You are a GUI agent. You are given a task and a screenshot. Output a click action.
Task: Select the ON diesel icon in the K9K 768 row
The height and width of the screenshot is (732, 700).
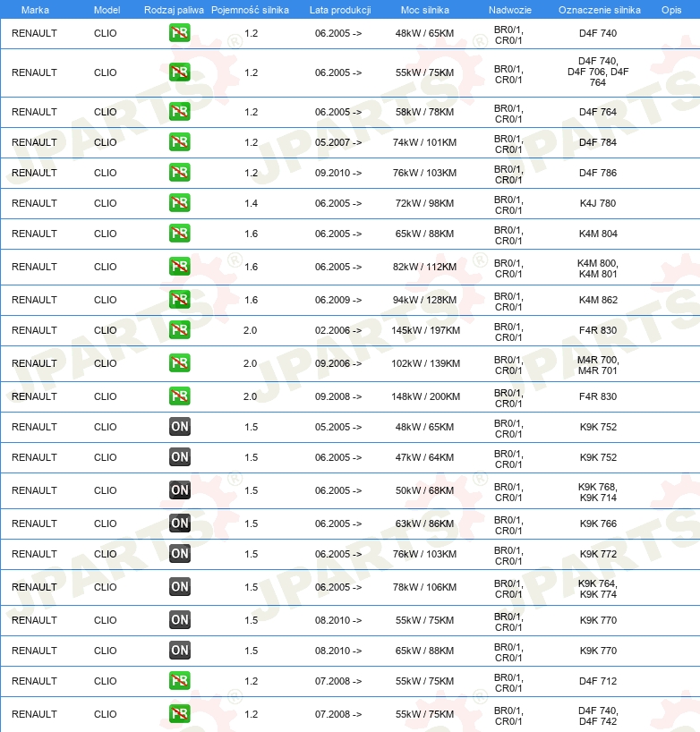point(179,489)
